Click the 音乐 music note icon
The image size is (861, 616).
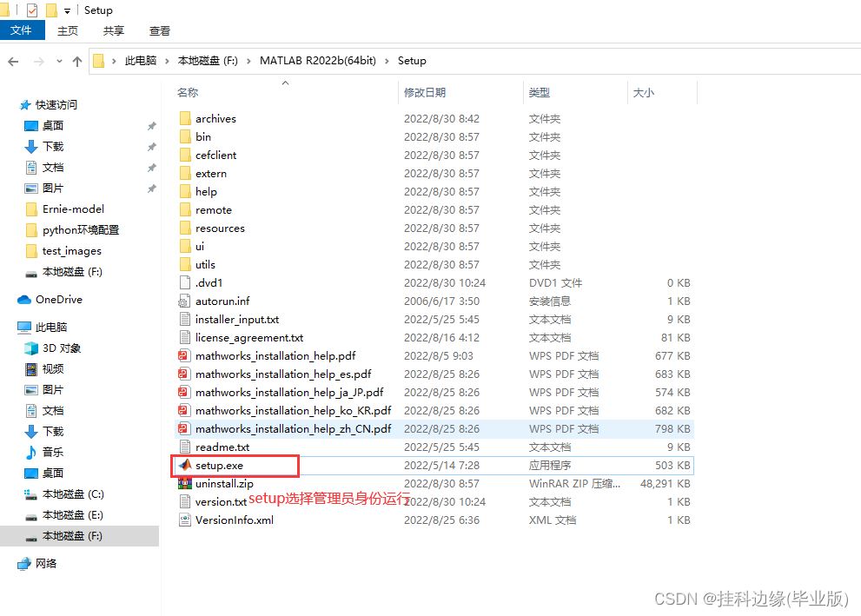coord(31,453)
